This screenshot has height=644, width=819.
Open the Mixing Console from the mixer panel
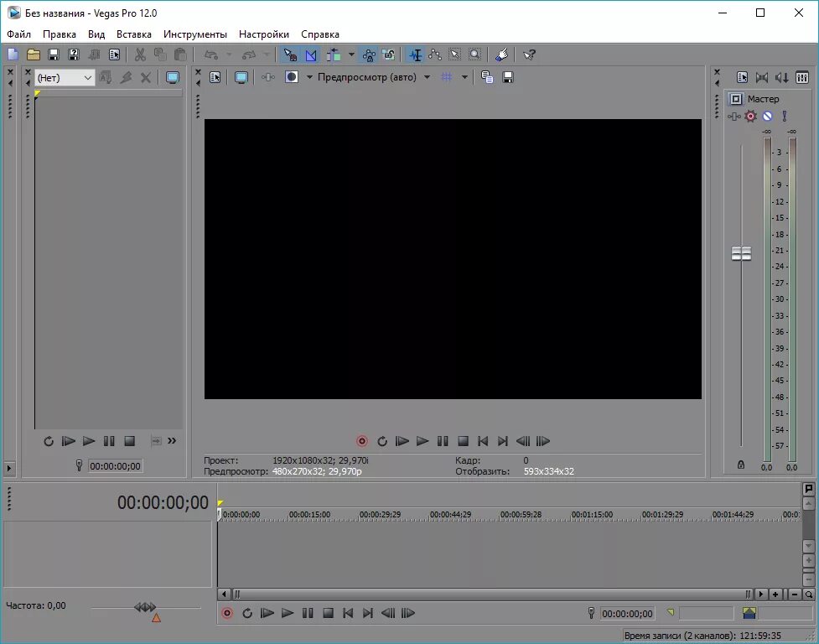[801, 77]
